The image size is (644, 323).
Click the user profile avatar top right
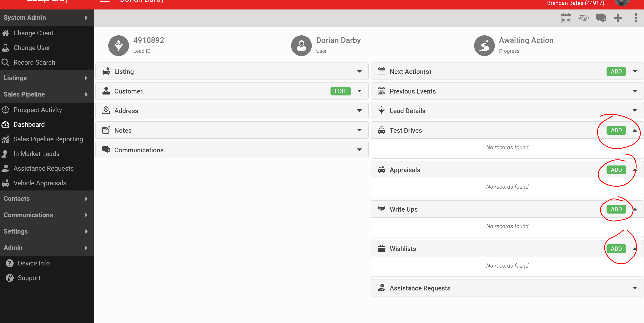tap(622, 3)
